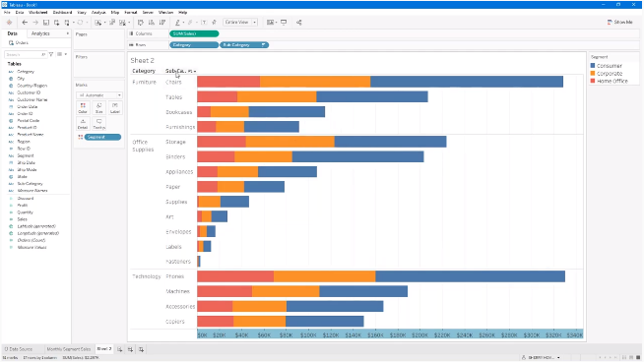
Task: Click the New Worksheet tab icon at bottom
Action: 119,349
